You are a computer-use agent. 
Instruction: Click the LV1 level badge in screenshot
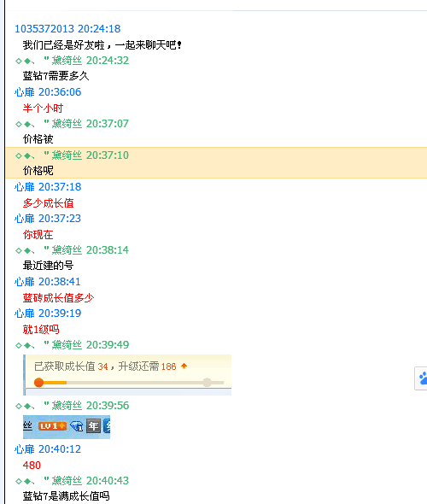(52, 426)
